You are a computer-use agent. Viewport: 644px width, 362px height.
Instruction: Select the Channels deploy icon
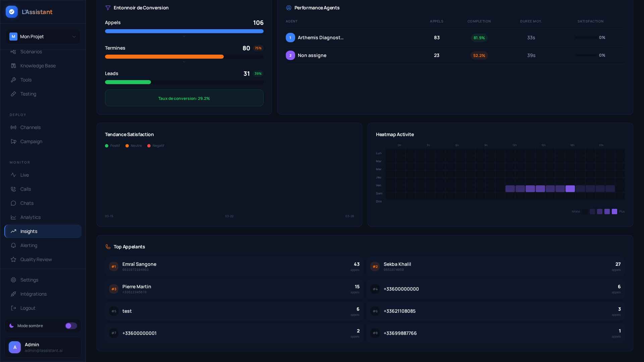[x=13, y=127]
